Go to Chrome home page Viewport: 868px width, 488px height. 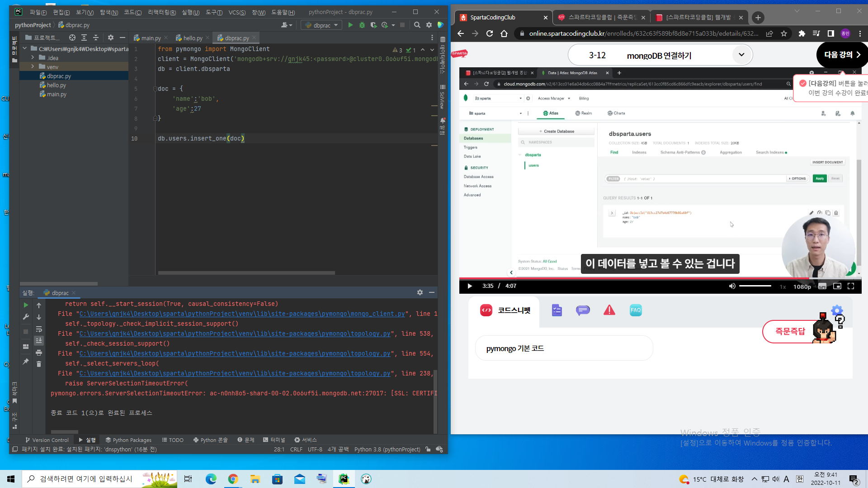[x=504, y=33]
